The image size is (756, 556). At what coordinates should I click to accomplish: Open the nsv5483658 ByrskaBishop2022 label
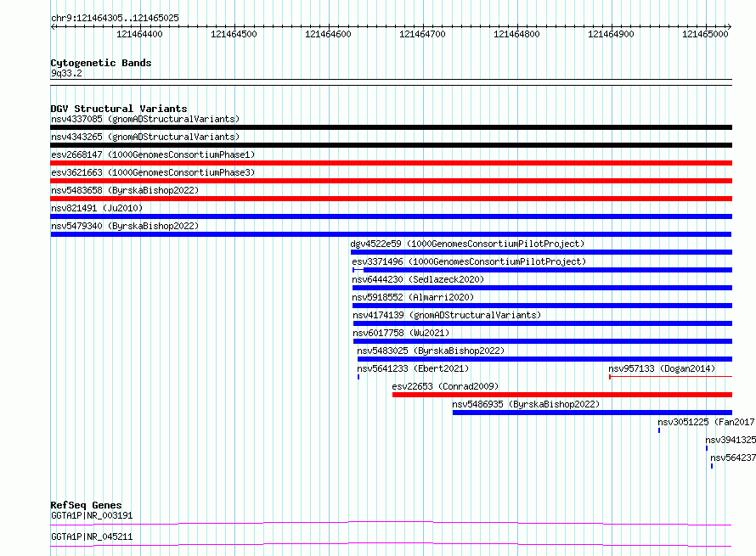click(125, 190)
